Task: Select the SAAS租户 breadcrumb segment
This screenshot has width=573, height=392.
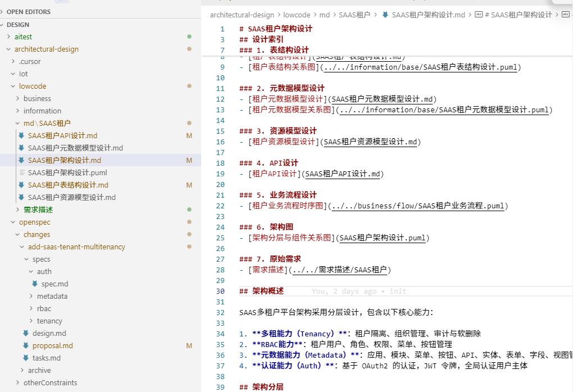Action: [354, 15]
